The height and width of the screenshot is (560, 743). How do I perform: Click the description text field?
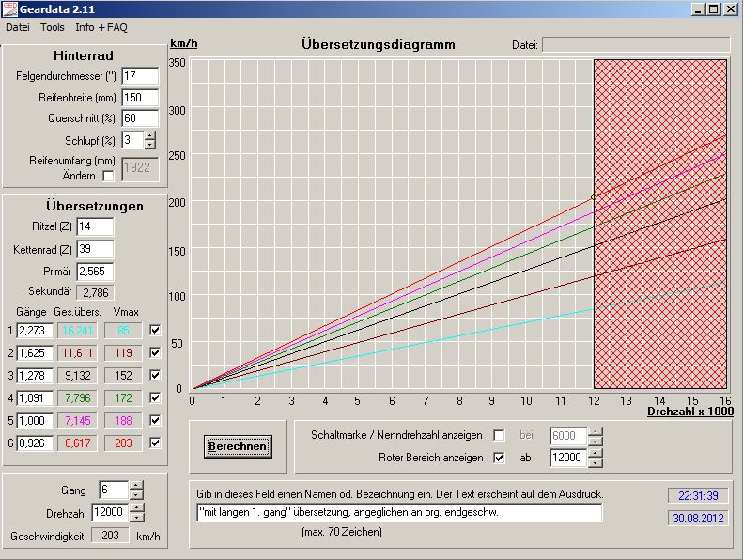(x=398, y=512)
